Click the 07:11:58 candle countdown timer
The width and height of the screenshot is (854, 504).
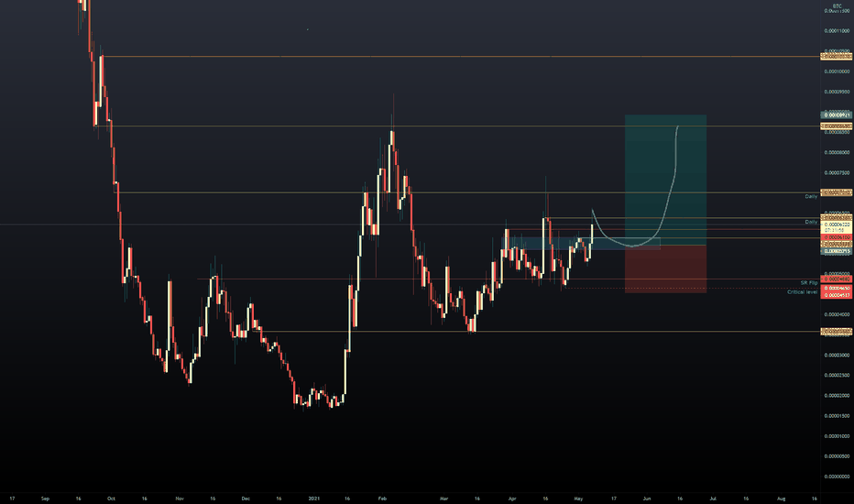pyautogui.click(x=836, y=230)
